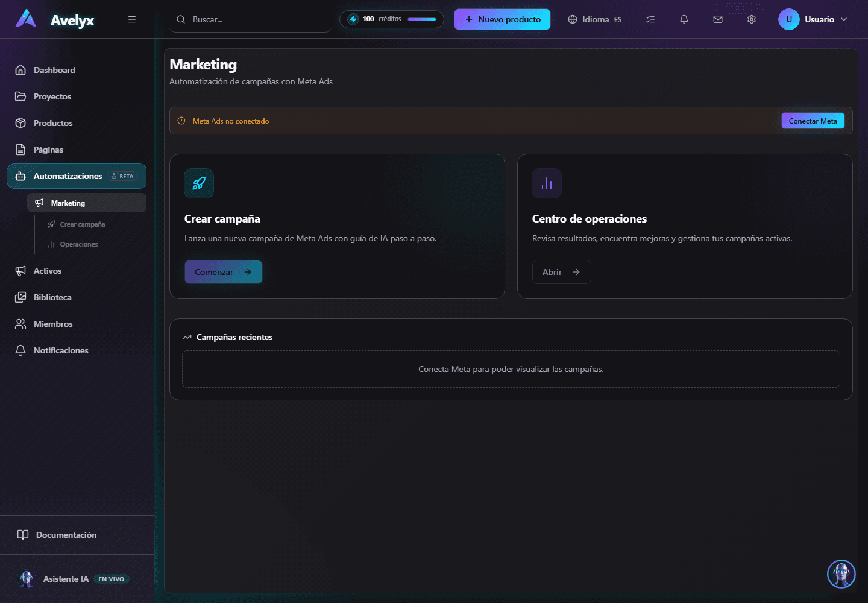Click the Proyectos folder icon
This screenshot has width=868, height=603.
20,96
